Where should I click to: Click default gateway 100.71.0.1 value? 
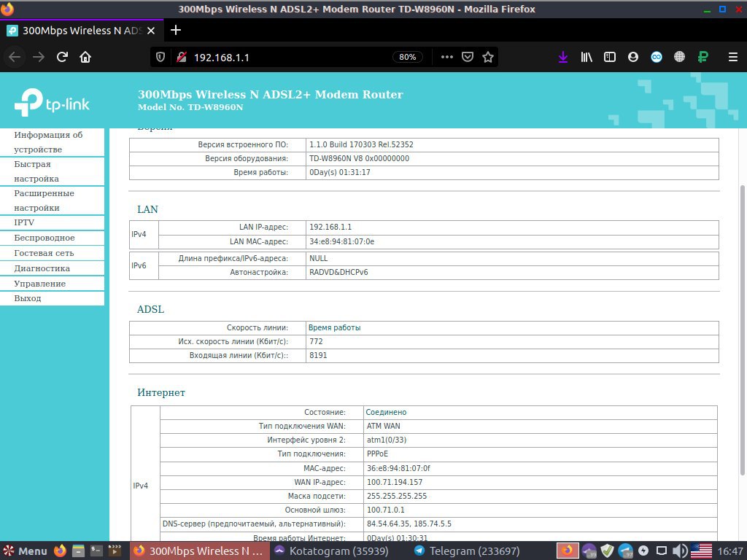[385, 510]
